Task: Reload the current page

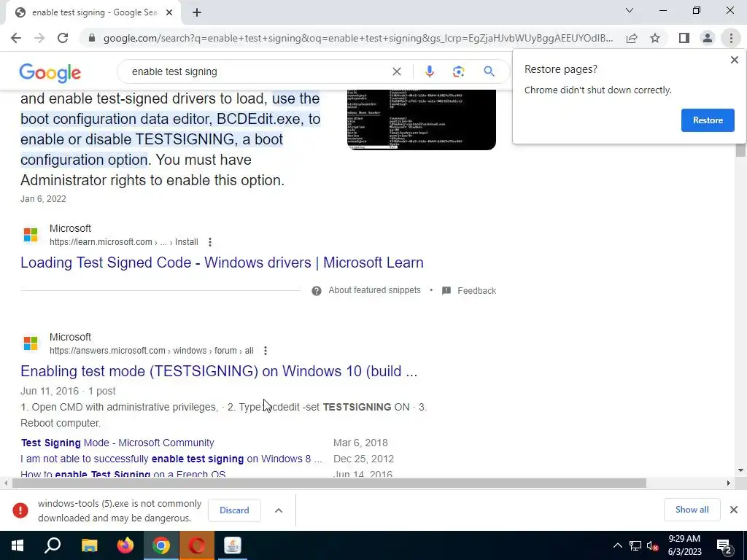Action: coord(63,38)
